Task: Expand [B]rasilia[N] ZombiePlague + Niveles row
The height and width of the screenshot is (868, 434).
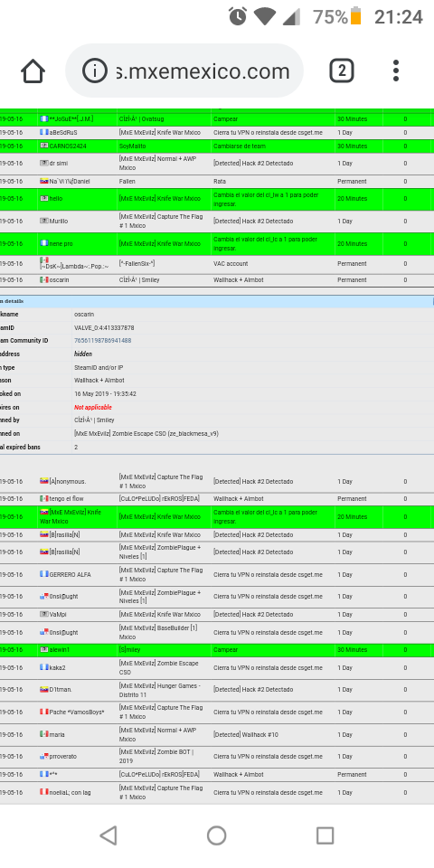Action: pos(217,552)
